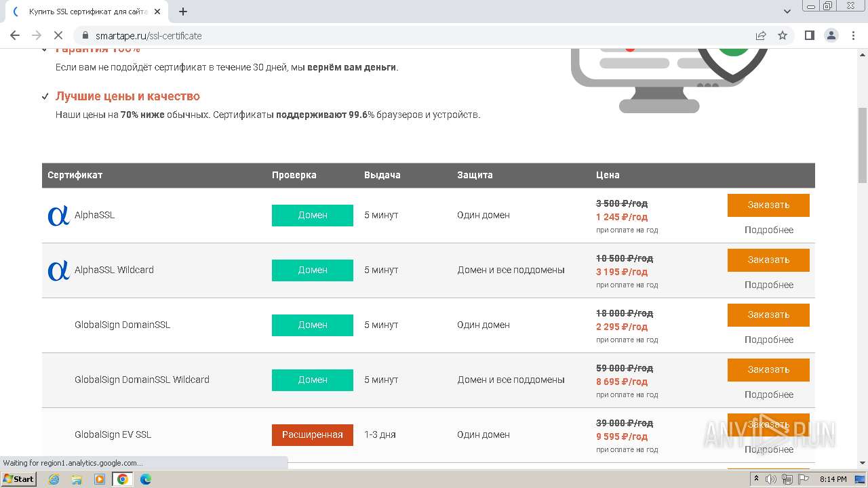Close the SSL certificate tab

click(157, 12)
